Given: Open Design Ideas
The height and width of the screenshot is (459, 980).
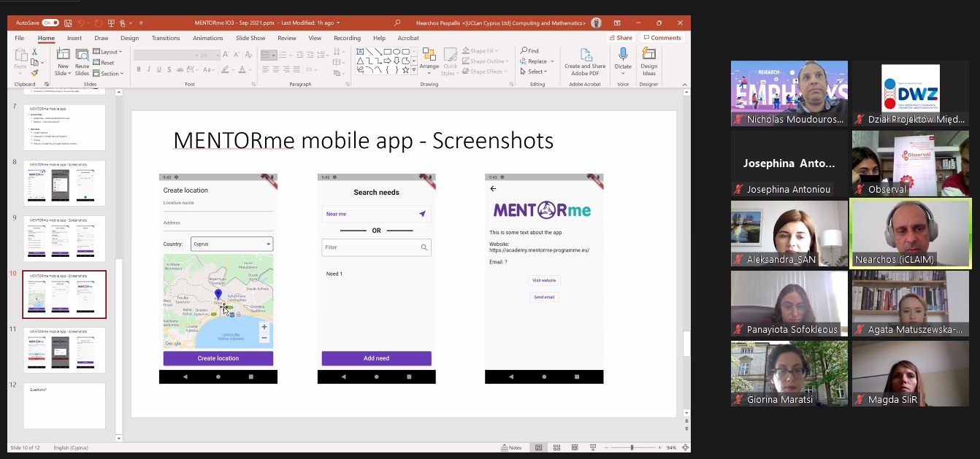Looking at the screenshot, I should tap(649, 61).
